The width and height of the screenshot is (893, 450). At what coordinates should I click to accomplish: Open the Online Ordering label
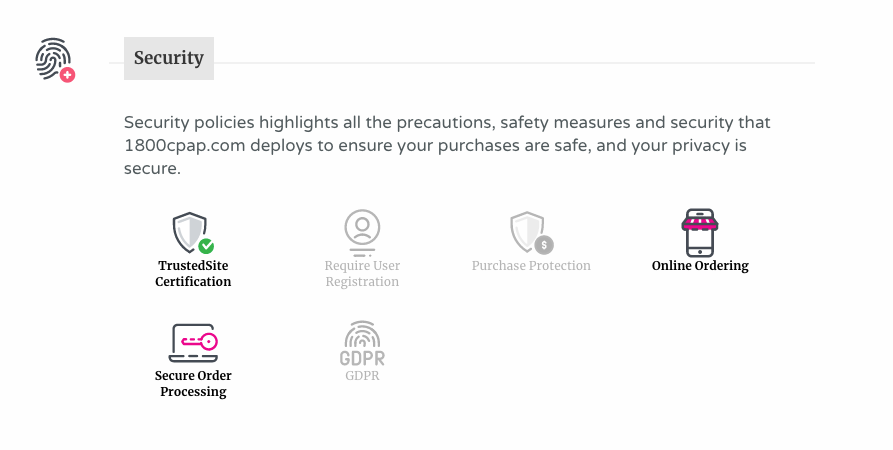click(700, 265)
